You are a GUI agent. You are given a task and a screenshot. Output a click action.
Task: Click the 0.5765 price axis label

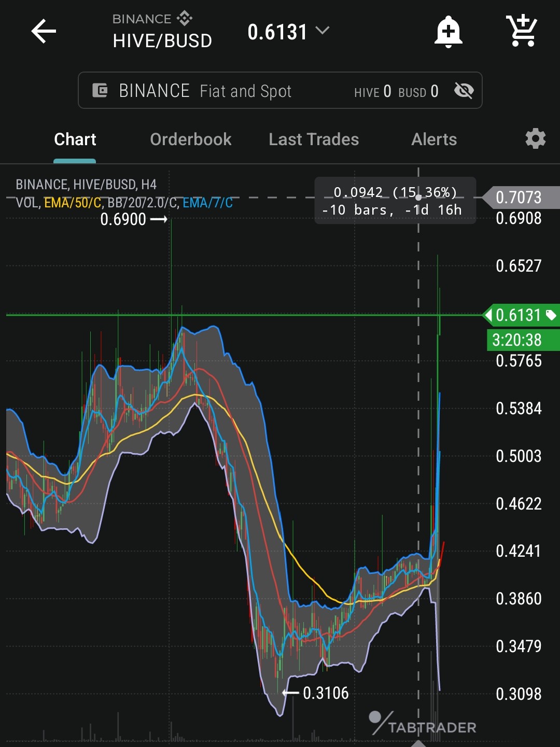(x=519, y=361)
